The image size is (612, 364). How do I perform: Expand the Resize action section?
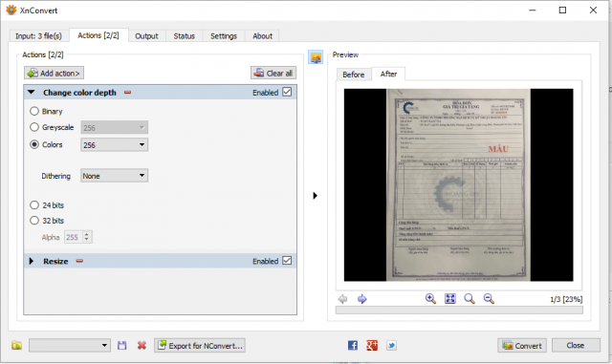click(32, 261)
